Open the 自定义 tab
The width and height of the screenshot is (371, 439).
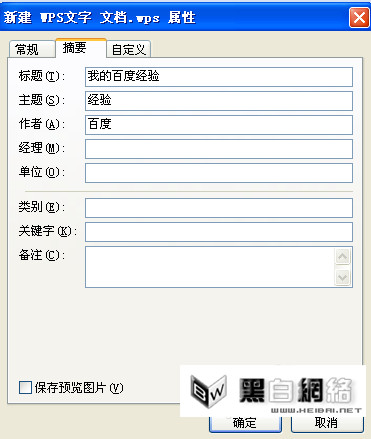click(x=129, y=49)
